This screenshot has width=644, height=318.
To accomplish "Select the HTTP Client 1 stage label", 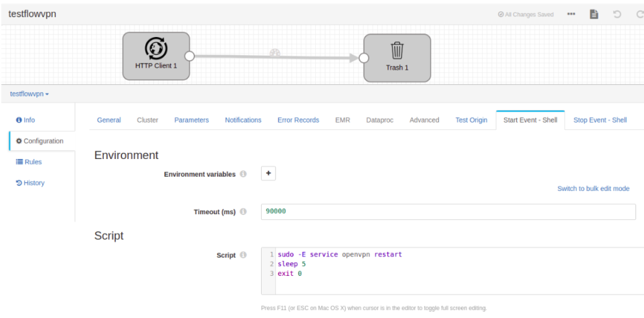I will pyautogui.click(x=156, y=65).
